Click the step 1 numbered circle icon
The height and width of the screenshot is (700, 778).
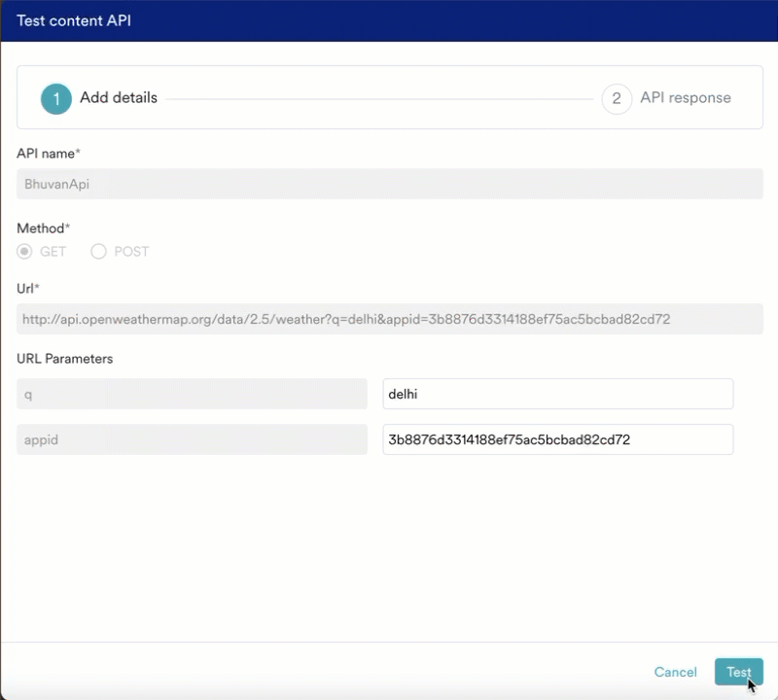coord(55,98)
